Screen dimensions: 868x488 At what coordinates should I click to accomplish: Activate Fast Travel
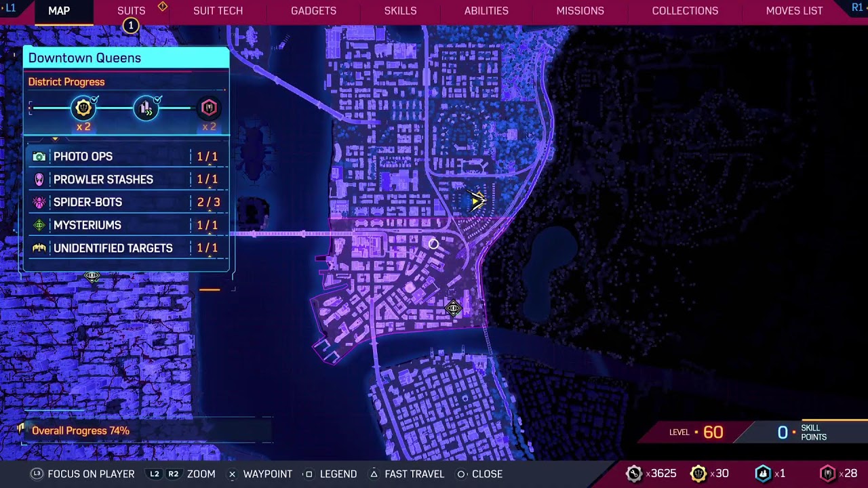(406, 474)
